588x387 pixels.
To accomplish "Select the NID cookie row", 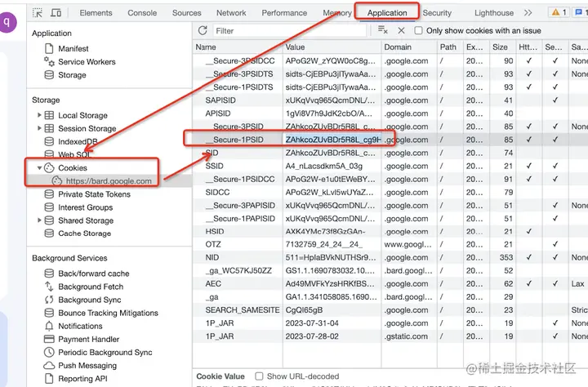I will 390,258.
